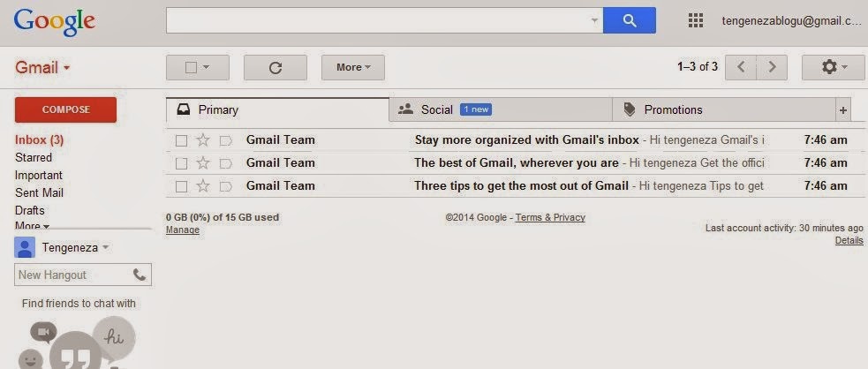Open the Google apps grid
868x369 pixels.
point(696,20)
